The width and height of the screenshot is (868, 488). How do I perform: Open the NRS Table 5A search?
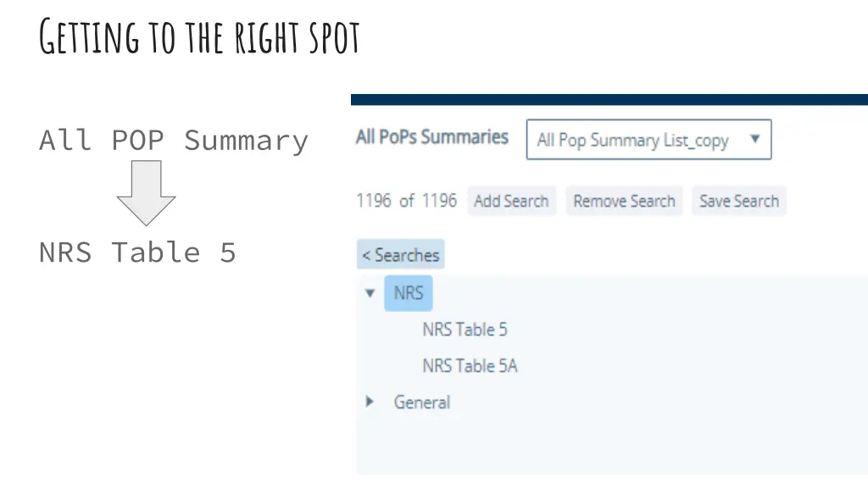click(x=470, y=366)
